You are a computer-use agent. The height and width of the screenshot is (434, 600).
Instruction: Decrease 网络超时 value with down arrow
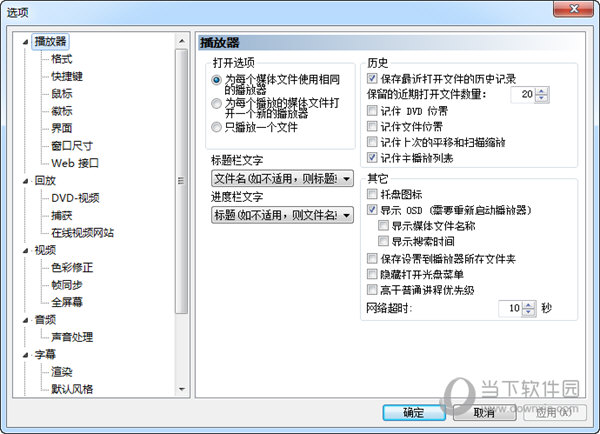(x=530, y=313)
